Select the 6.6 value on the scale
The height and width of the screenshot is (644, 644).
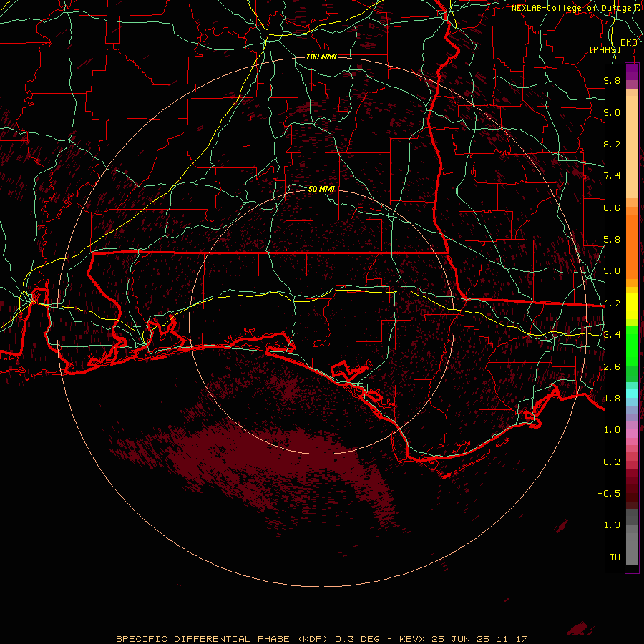tap(612, 208)
